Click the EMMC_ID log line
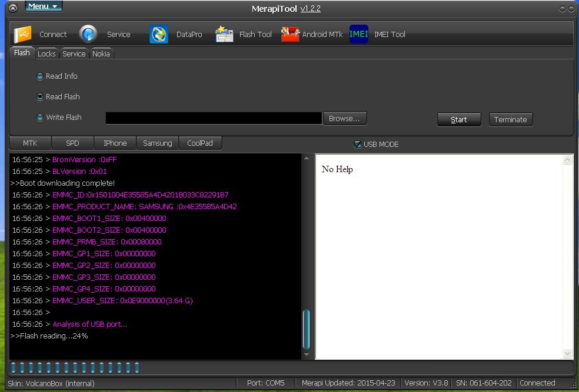This screenshot has height=392, width=579. [x=121, y=195]
